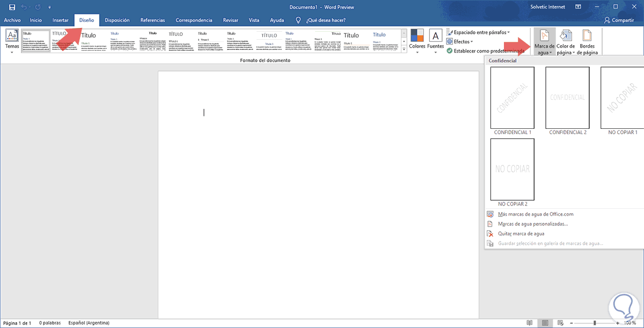Click the Marca de agua button
This screenshot has height=328, width=644.
[x=544, y=42]
